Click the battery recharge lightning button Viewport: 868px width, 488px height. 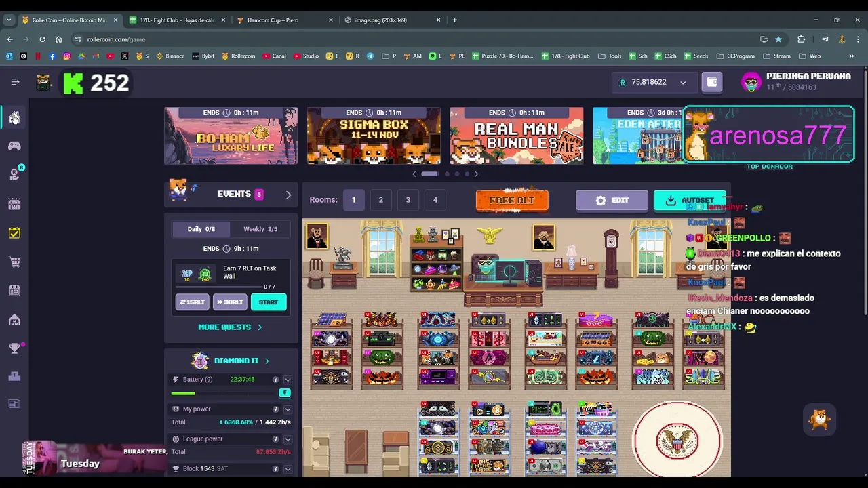285,393
